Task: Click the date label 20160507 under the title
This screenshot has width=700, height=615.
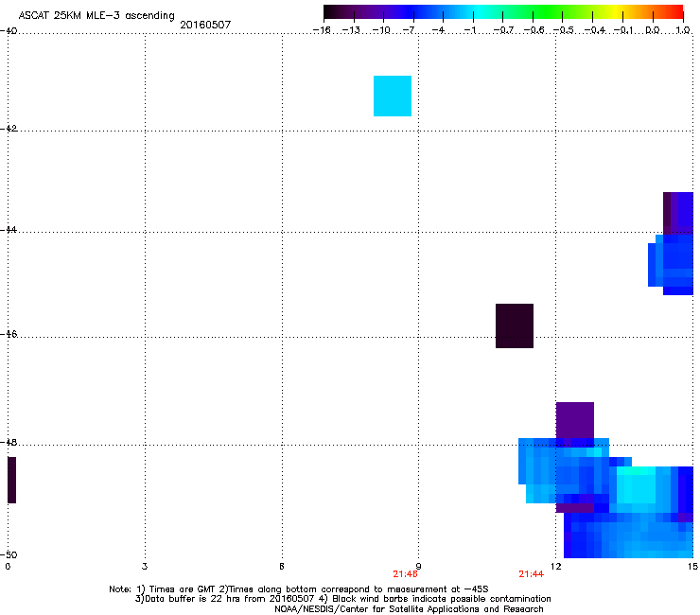Action: click(205, 25)
